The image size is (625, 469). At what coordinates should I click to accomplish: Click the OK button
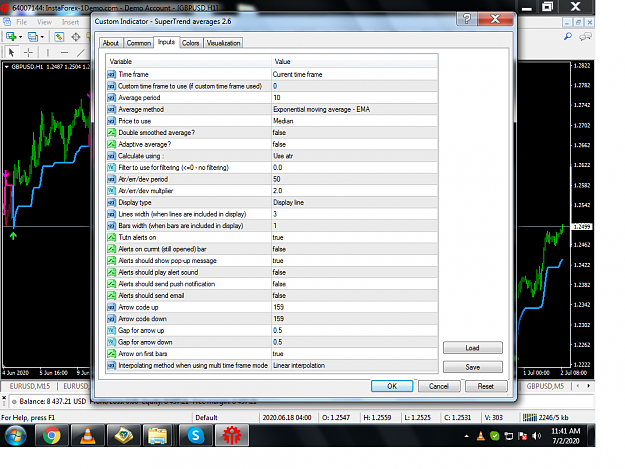[392, 386]
